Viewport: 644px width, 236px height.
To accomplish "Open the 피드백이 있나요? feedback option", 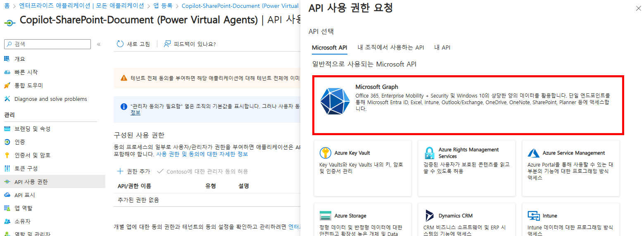I will [190, 44].
